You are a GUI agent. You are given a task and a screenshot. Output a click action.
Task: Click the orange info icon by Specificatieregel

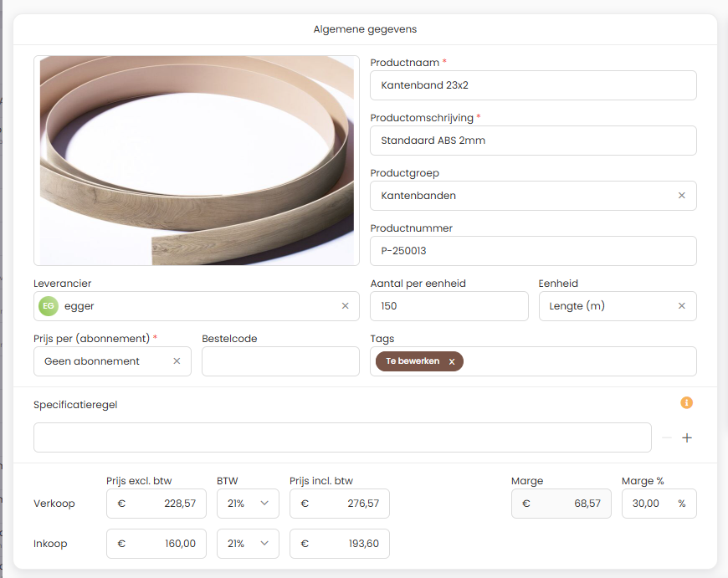[x=687, y=403]
